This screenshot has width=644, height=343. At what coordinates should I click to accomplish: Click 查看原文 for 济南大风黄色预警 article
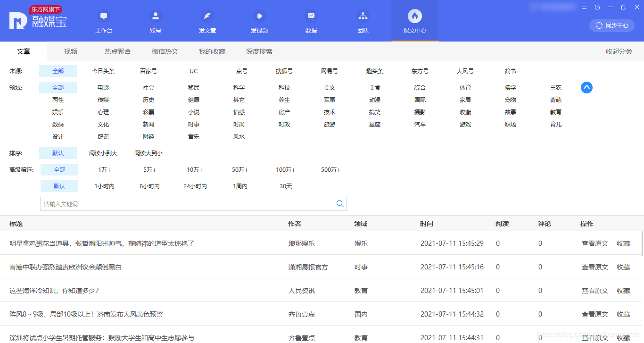pos(595,314)
